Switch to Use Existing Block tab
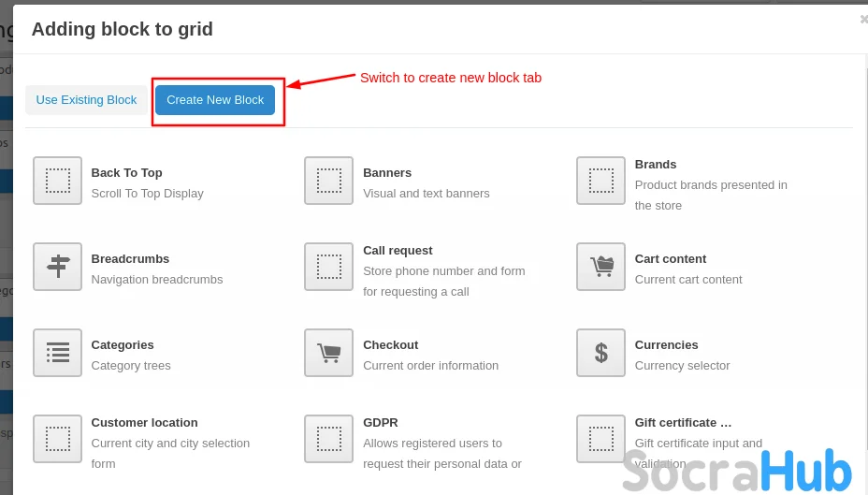The width and height of the screenshot is (868, 495). [86, 100]
